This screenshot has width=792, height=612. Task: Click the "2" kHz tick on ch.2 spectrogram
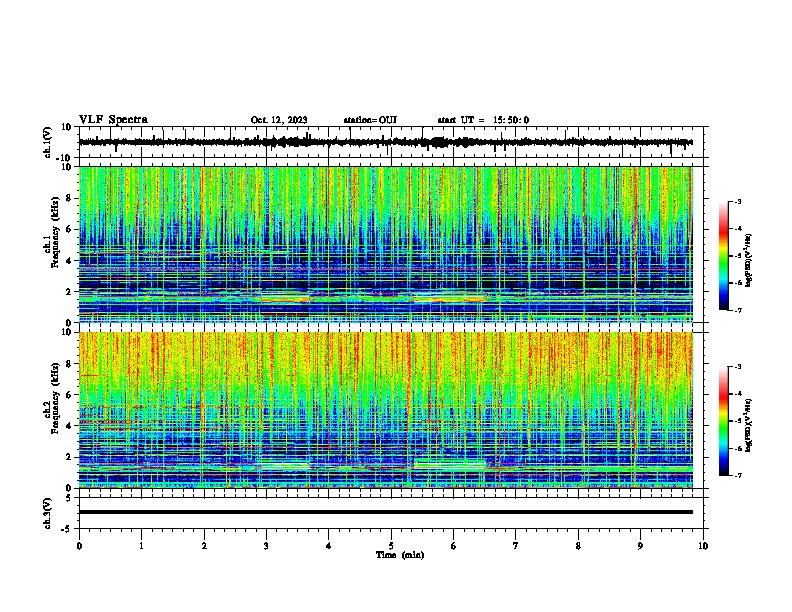[69, 457]
